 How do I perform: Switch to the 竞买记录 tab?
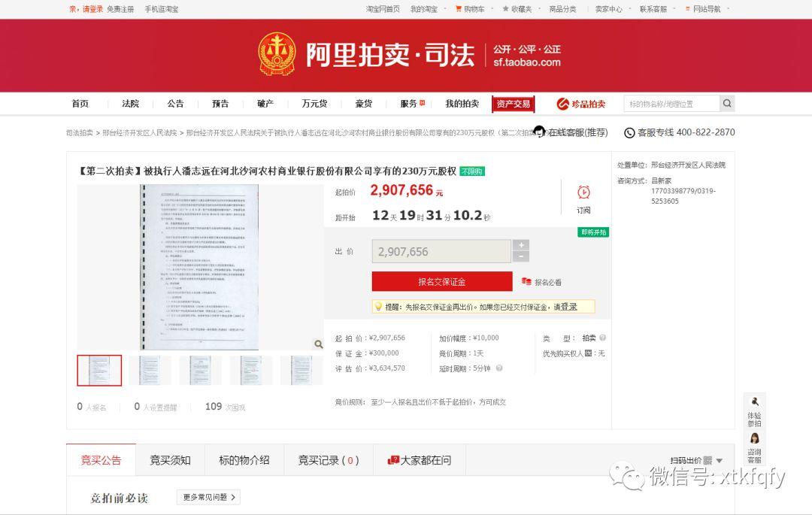[329, 460]
